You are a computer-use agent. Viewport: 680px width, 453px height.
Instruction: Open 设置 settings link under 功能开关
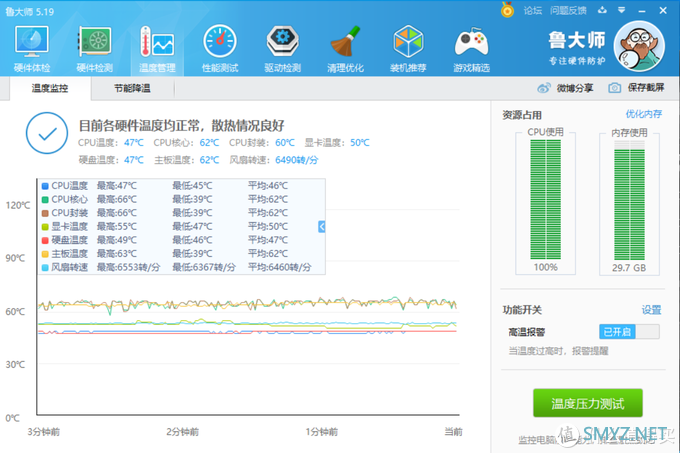(x=651, y=310)
